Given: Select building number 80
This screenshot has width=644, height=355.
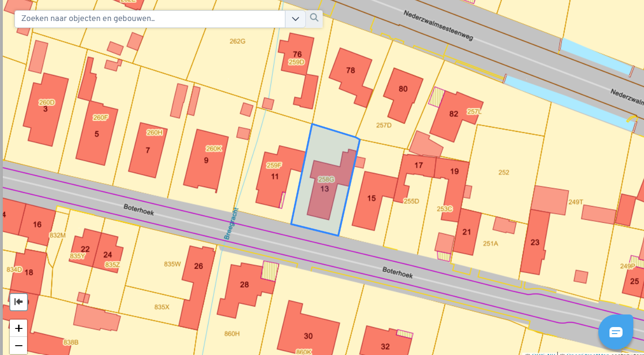Looking at the screenshot, I should tap(403, 89).
